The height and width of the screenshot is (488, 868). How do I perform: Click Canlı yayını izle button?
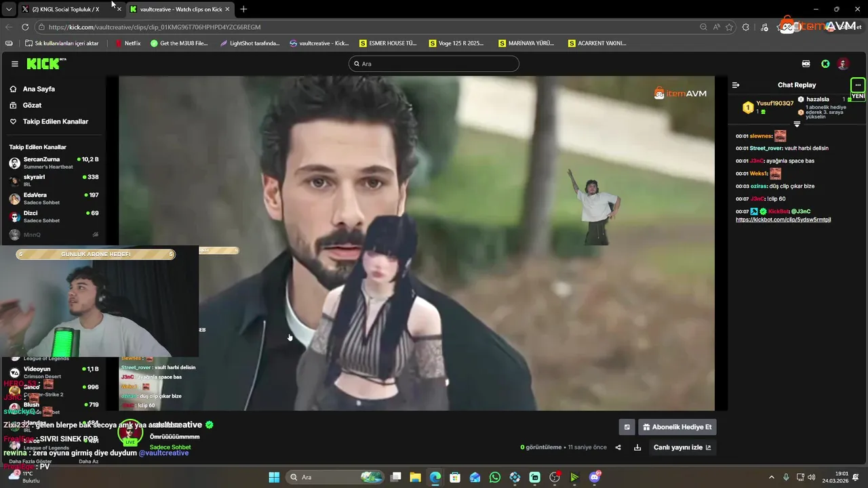(x=682, y=447)
